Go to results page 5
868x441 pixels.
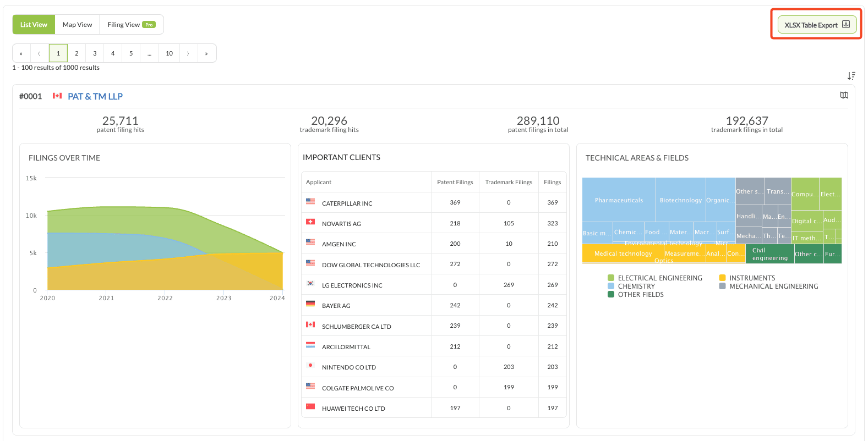(x=131, y=53)
